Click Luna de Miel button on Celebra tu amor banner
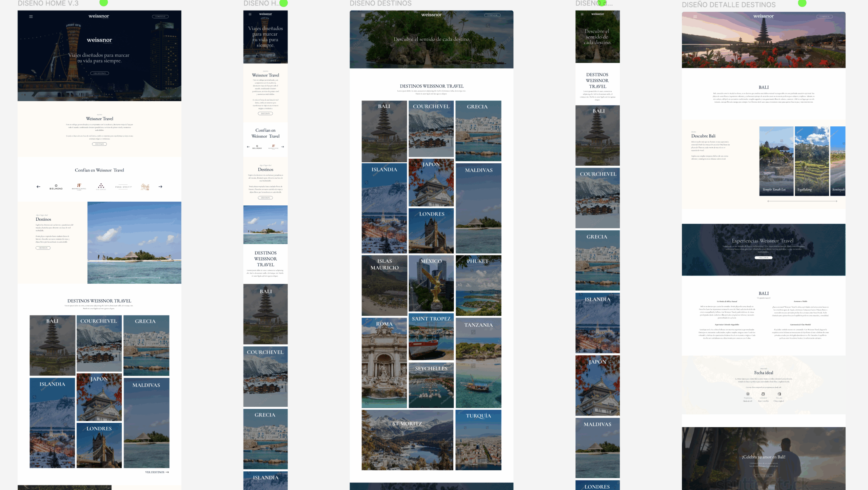This screenshot has width=868, height=490. (x=763, y=476)
